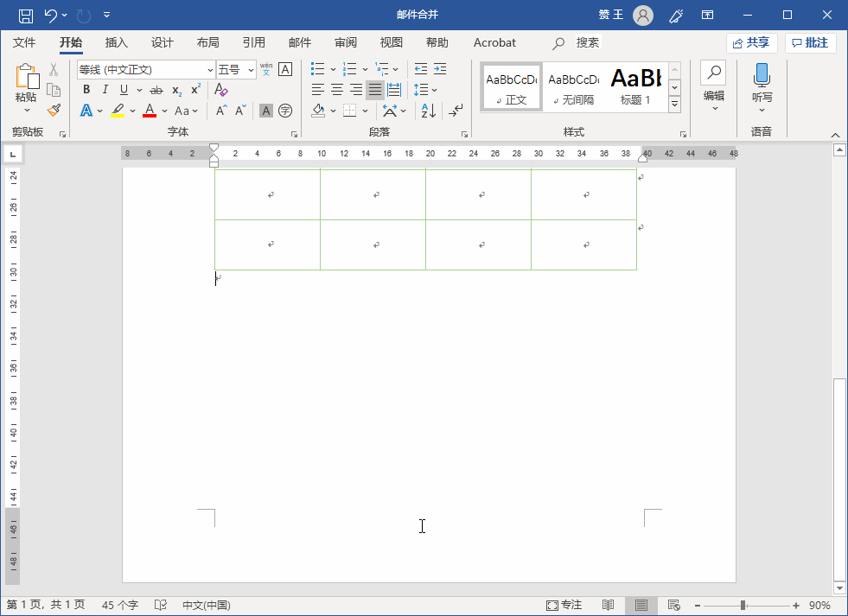Open the font name dropdown

pos(210,70)
